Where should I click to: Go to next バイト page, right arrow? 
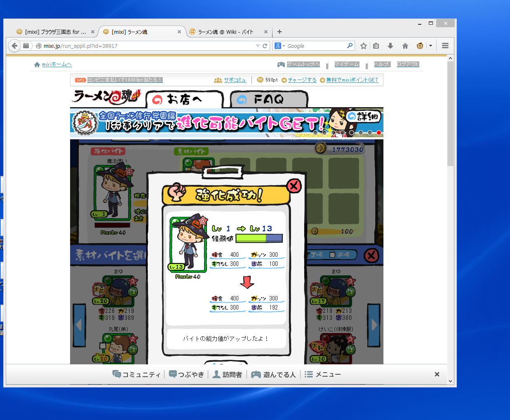(374, 325)
